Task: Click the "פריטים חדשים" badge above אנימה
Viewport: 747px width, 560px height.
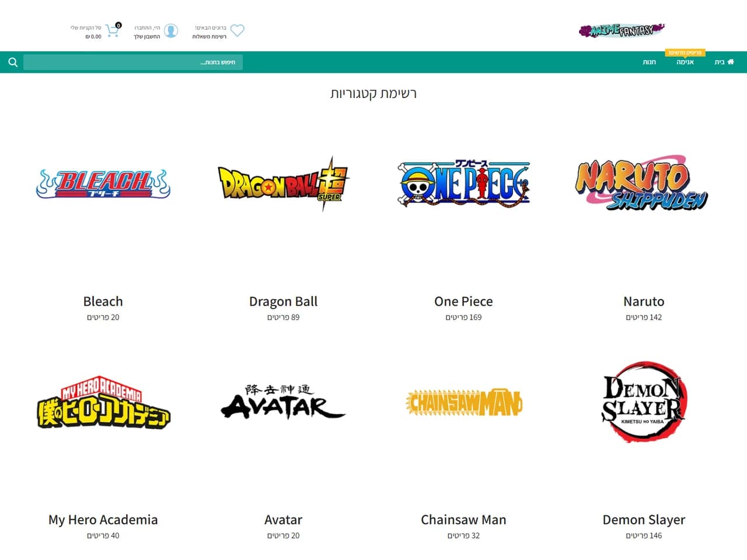Action: tap(685, 52)
